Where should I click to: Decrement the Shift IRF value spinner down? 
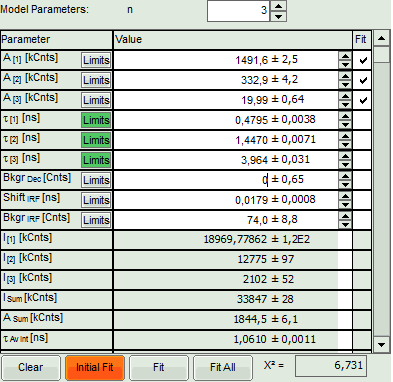(x=345, y=204)
